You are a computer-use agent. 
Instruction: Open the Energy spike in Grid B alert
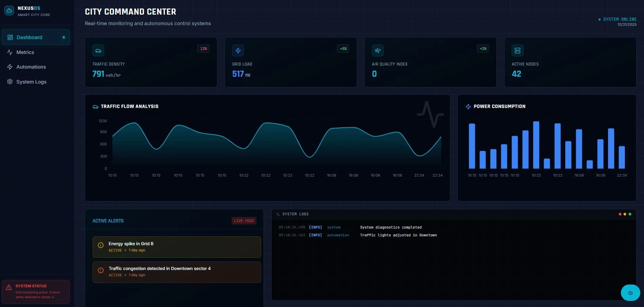tap(177, 247)
